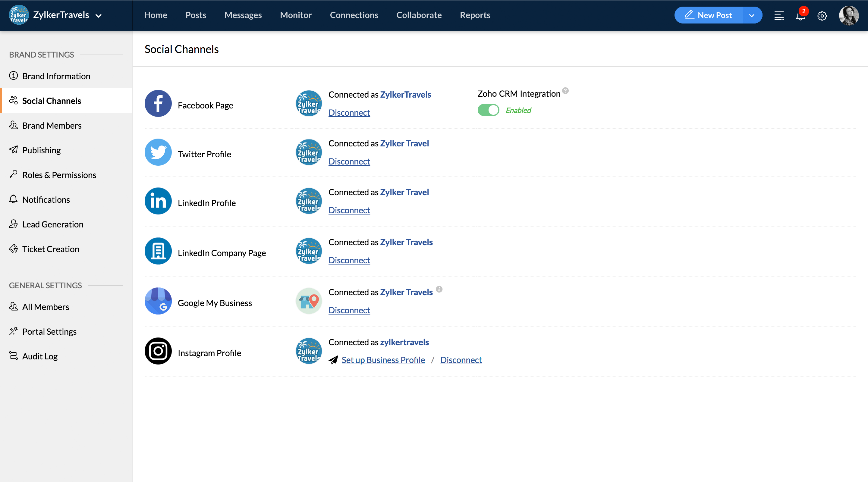Click the New Post button
The image size is (868, 482).
(x=708, y=15)
